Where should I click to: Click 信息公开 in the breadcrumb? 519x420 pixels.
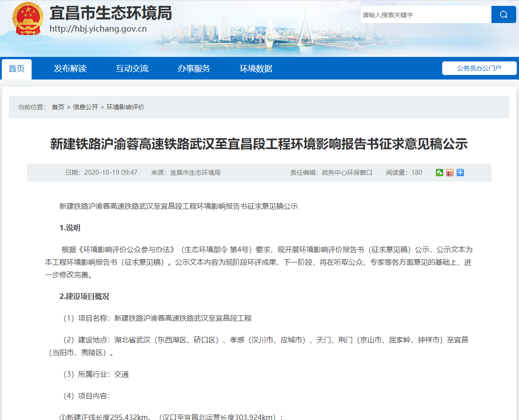pyautogui.click(x=85, y=107)
